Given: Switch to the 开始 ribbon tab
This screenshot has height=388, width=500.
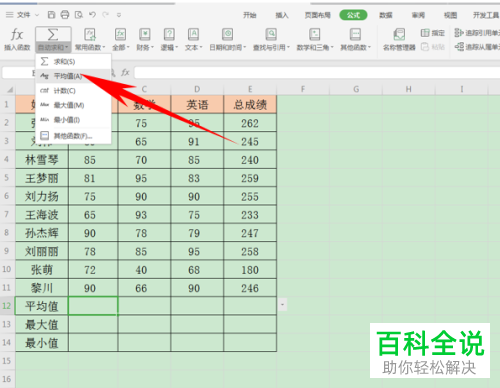Looking at the screenshot, I should [249, 15].
